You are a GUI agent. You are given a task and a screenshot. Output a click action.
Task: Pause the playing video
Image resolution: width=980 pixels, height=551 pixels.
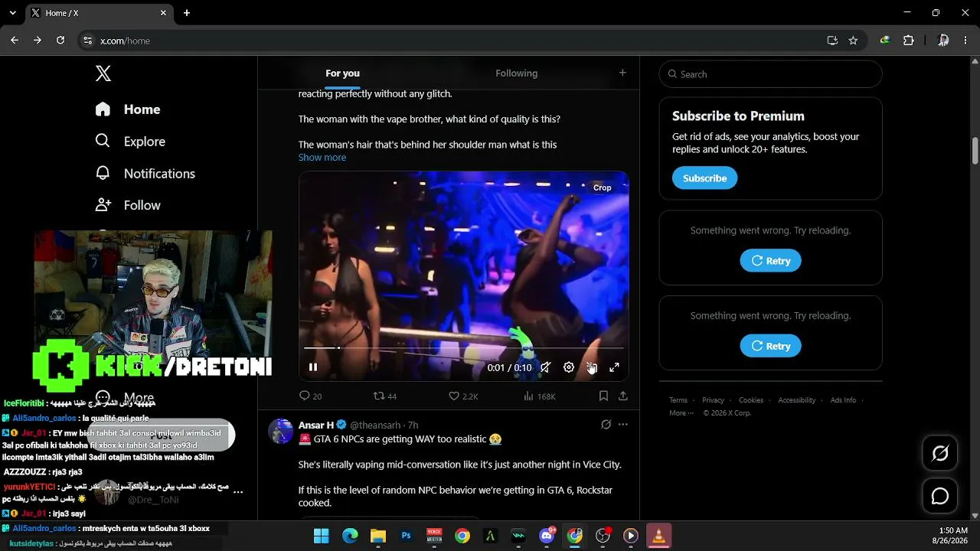click(313, 367)
